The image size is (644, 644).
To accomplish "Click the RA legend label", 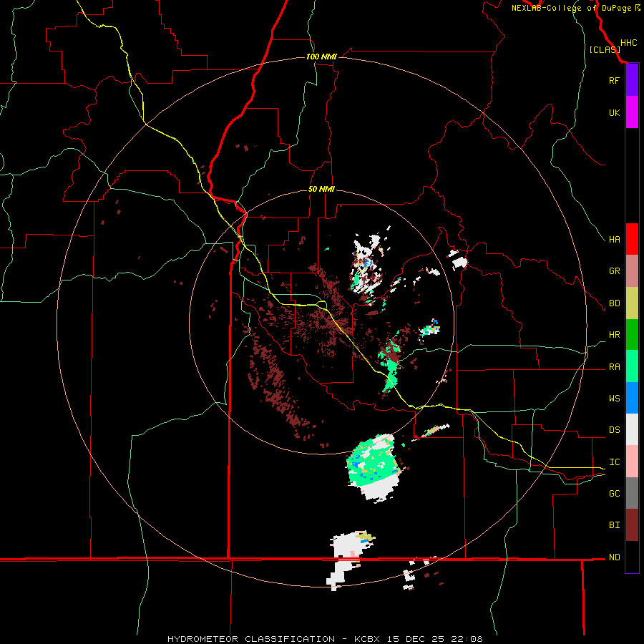I will point(614,367).
